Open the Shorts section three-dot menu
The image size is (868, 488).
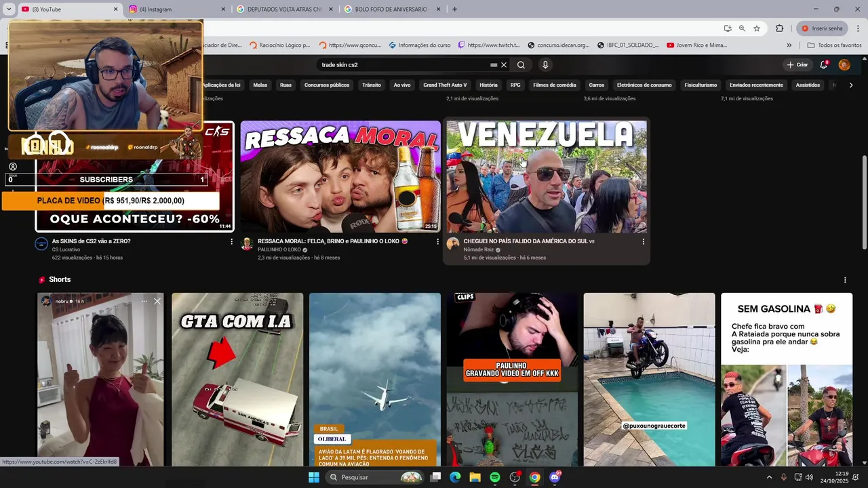(845, 280)
